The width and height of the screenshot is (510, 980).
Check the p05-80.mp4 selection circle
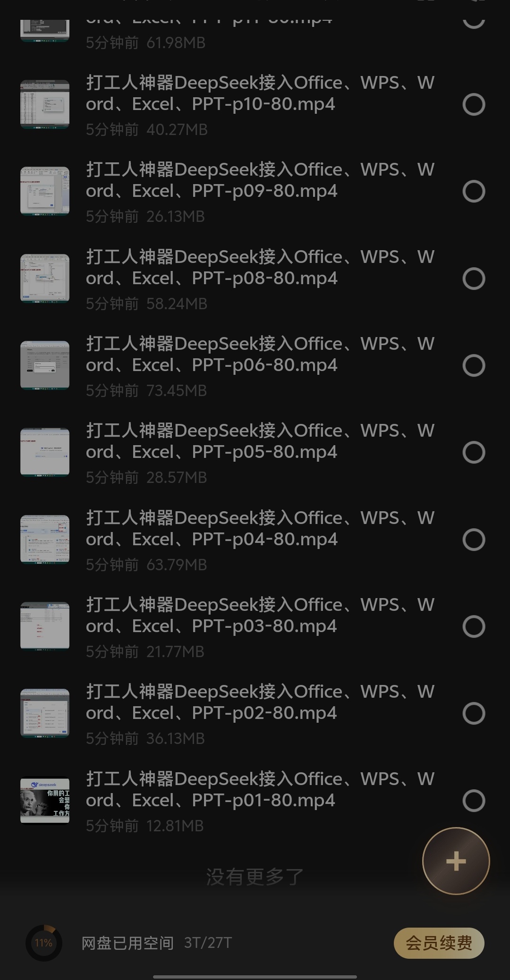[x=474, y=452]
